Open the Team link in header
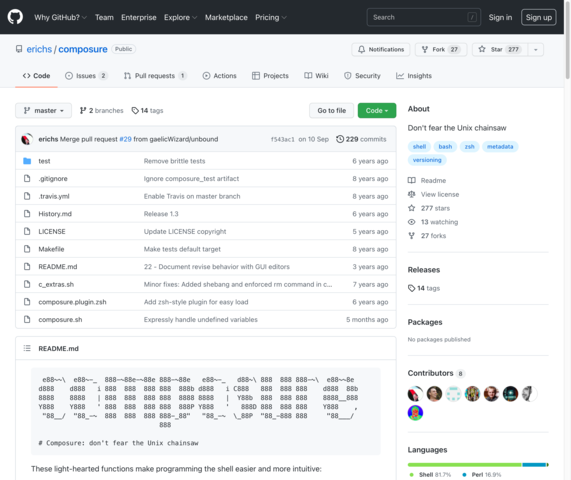 [104, 17]
